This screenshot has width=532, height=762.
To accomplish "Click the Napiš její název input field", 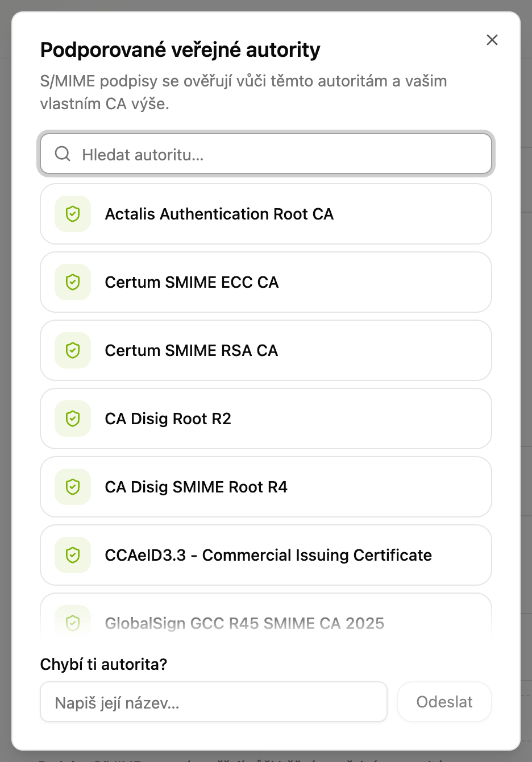I will pos(214,702).
